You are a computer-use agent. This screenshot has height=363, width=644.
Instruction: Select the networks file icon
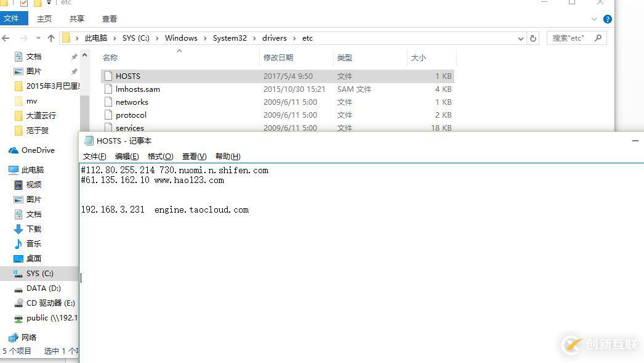[x=108, y=102]
